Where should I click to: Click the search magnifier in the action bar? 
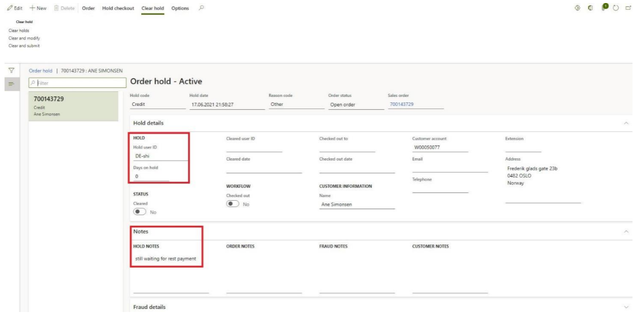(x=201, y=8)
